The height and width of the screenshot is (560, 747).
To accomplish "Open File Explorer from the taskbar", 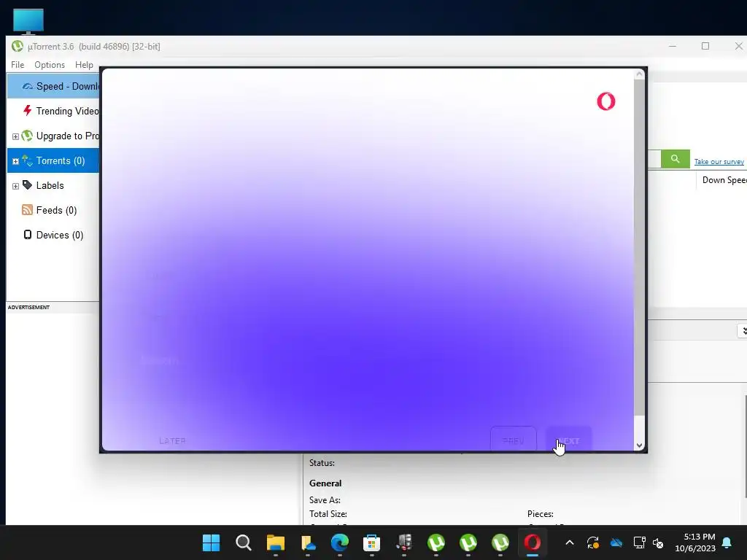I will click(275, 542).
